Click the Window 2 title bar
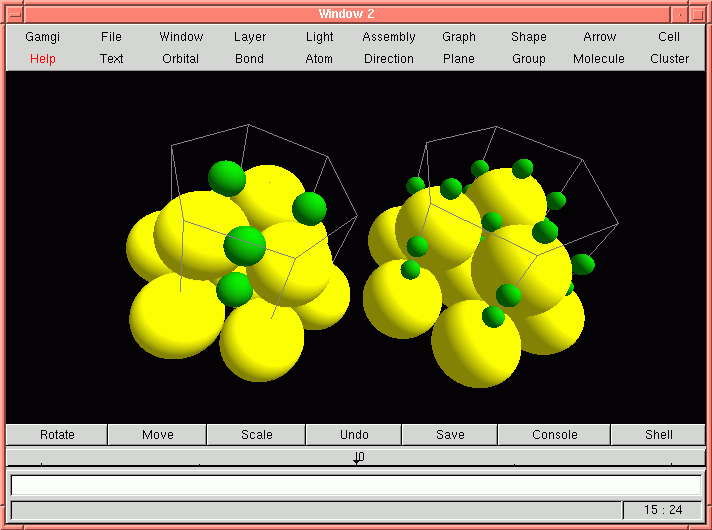 tap(347, 14)
